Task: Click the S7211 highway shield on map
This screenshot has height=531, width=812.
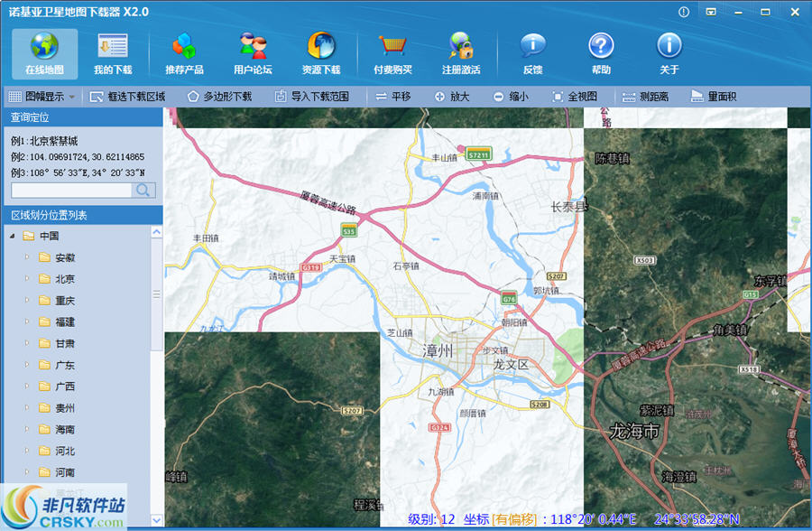Action: [x=478, y=154]
